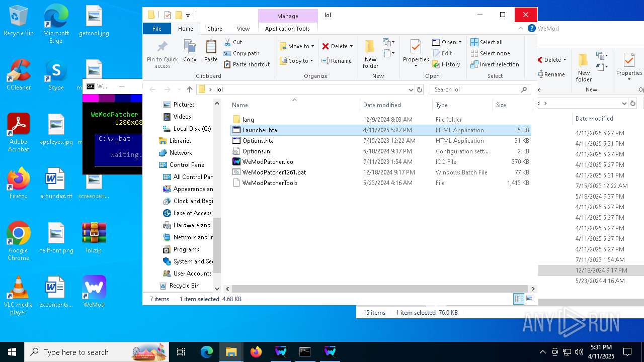Select the Home ribbon tab

click(x=186, y=29)
